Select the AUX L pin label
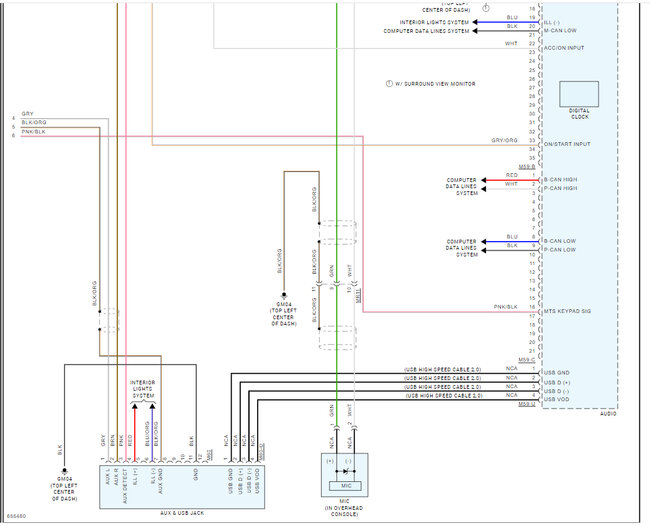This screenshot has height=526, width=650. point(107,477)
